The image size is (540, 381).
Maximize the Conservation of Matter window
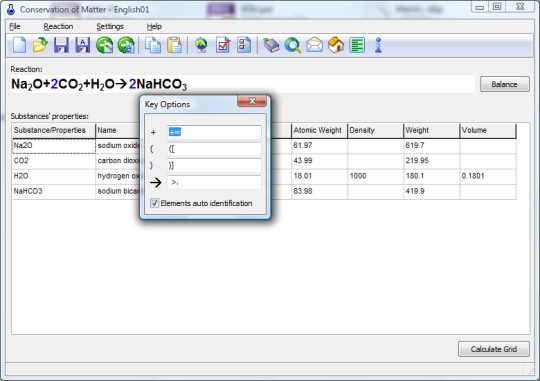tap(497, 7)
